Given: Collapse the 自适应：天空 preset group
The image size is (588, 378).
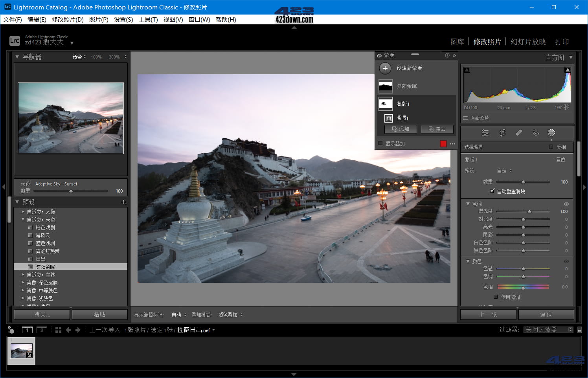Looking at the screenshot, I should pyautogui.click(x=23, y=219).
